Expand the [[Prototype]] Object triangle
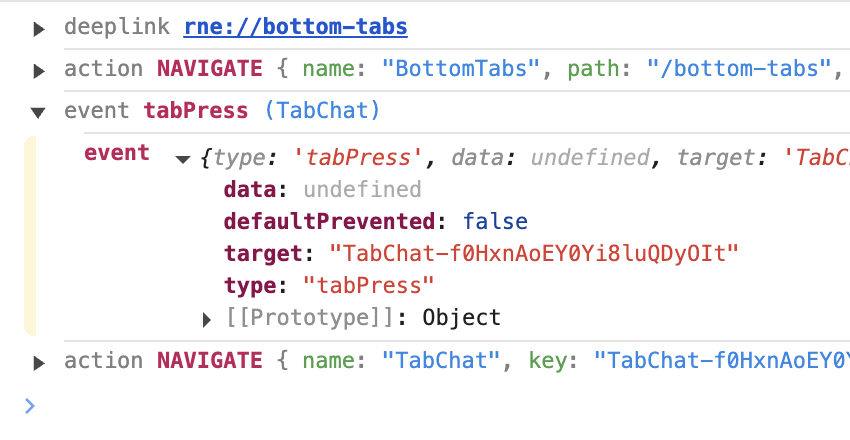This screenshot has width=850, height=440. click(207, 319)
